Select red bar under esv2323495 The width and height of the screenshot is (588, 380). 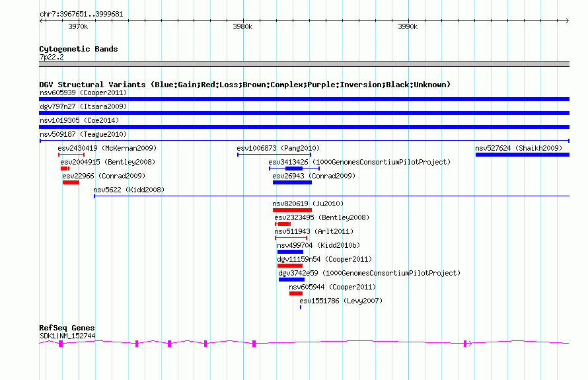click(283, 224)
